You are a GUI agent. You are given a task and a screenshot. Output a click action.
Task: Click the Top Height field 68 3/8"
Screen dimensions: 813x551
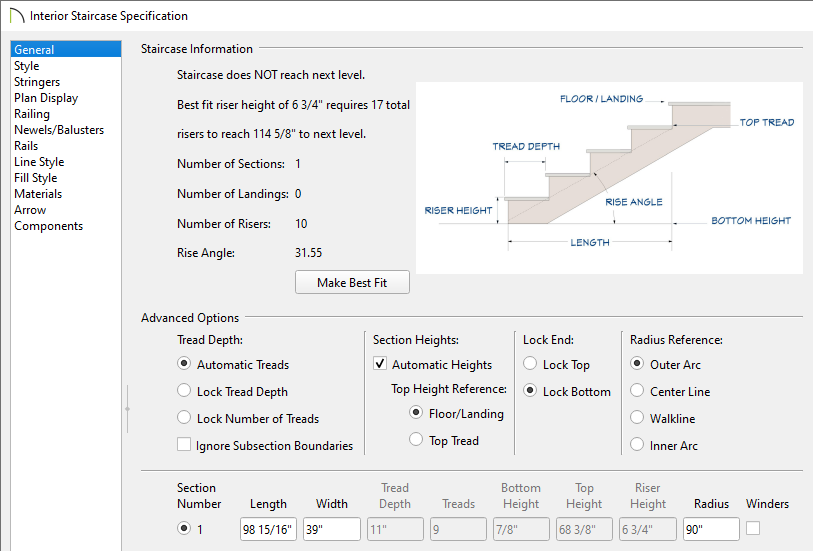pos(584,529)
